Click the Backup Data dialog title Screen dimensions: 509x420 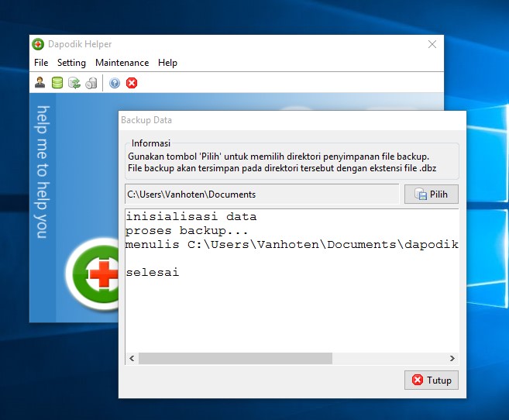(146, 120)
